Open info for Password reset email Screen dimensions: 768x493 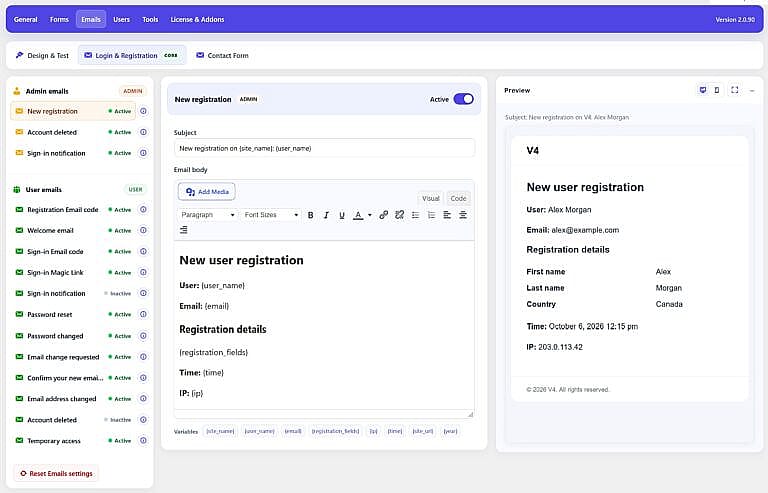(x=143, y=314)
